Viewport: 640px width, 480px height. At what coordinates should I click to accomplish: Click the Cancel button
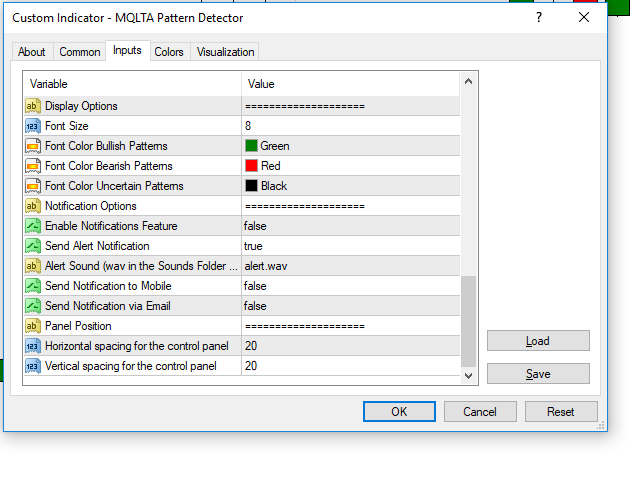click(480, 411)
